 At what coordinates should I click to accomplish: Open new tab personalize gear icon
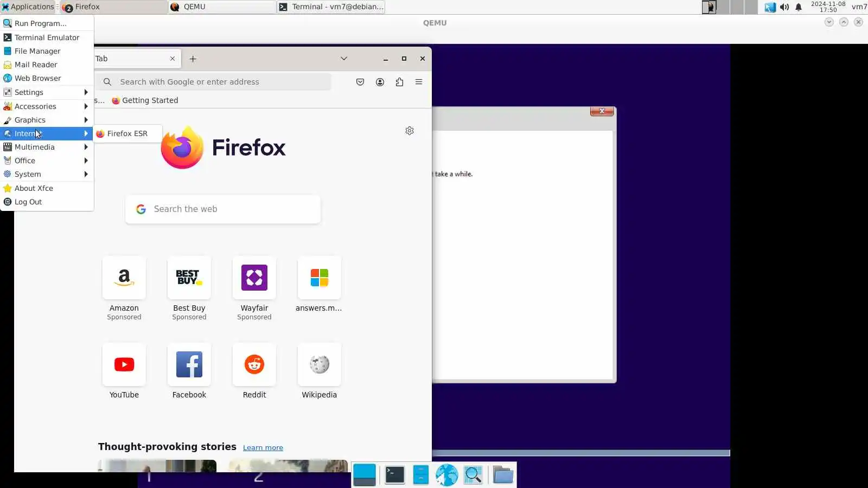click(410, 131)
